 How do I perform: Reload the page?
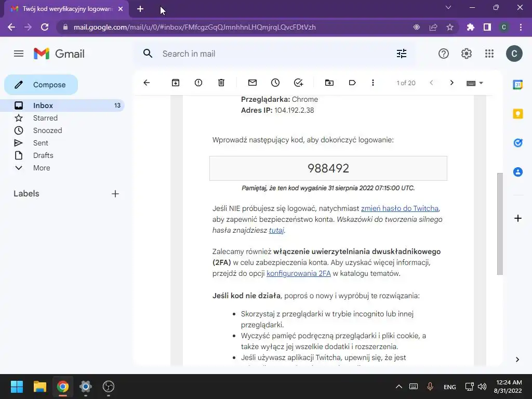tap(45, 27)
